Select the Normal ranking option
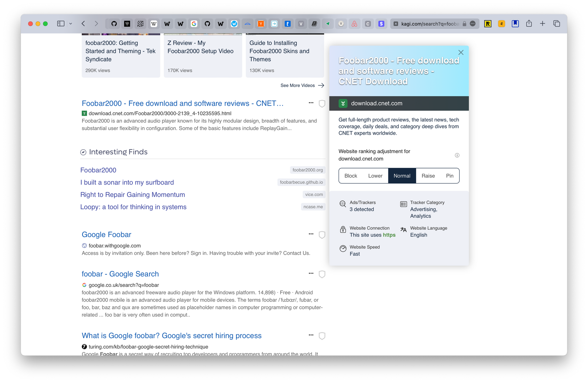The height and width of the screenshot is (383, 588). tap(402, 176)
